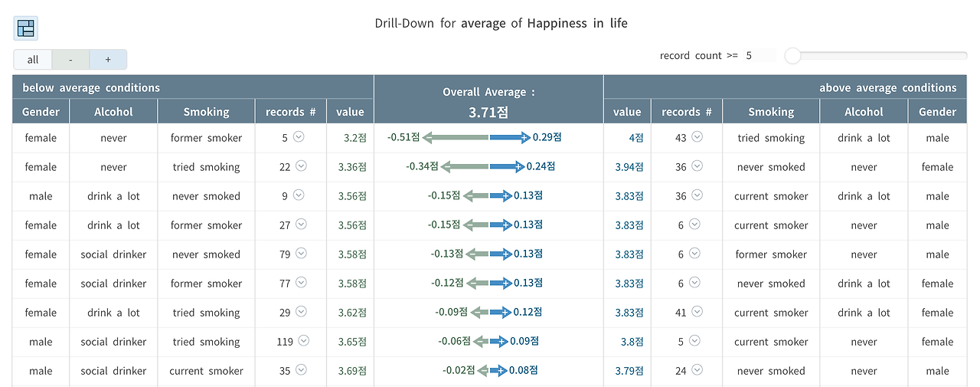
Task: Expand the 36 records chevron for never smoked female
Action: coord(697,166)
